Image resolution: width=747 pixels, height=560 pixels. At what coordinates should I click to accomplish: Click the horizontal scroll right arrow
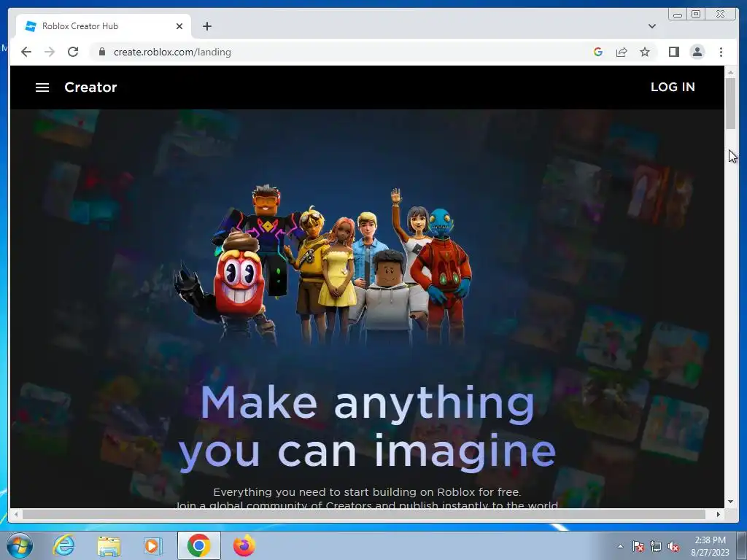[719, 514]
